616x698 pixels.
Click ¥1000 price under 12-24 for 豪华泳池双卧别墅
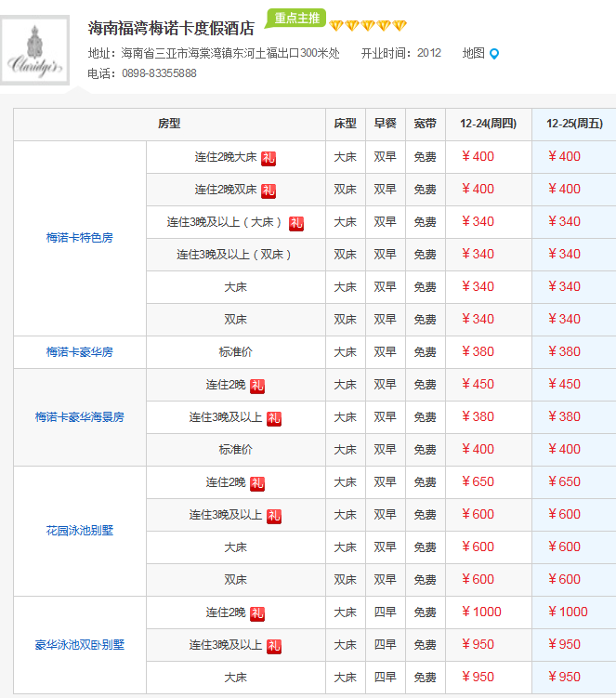click(481, 612)
